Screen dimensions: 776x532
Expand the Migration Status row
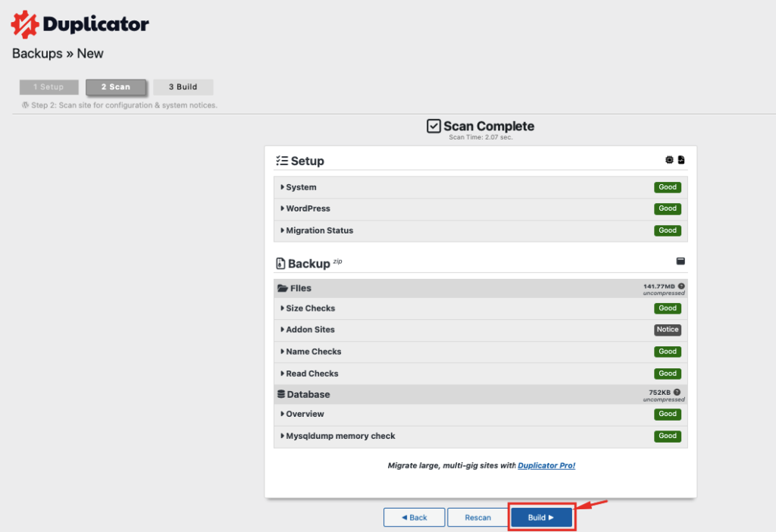click(x=480, y=230)
